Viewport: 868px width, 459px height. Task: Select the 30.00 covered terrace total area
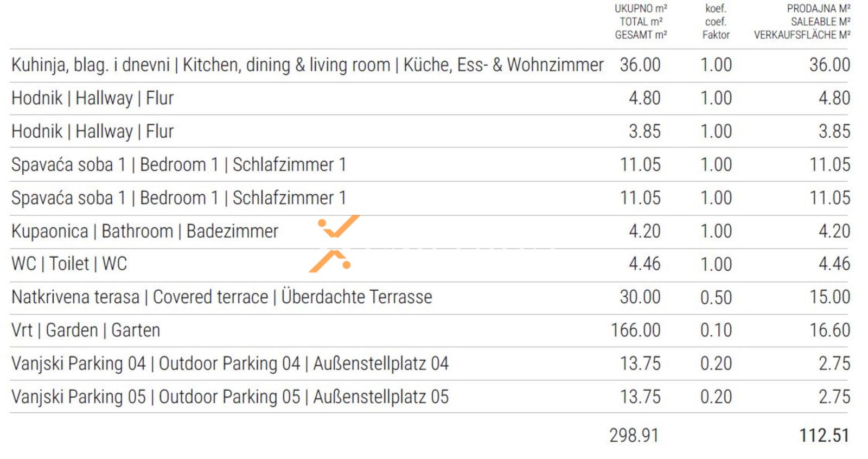click(640, 297)
